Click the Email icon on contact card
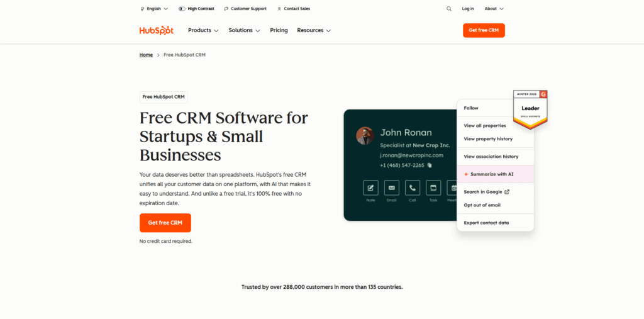Image resolution: width=644 pixels, height=319 pixels. click(391, 187)
